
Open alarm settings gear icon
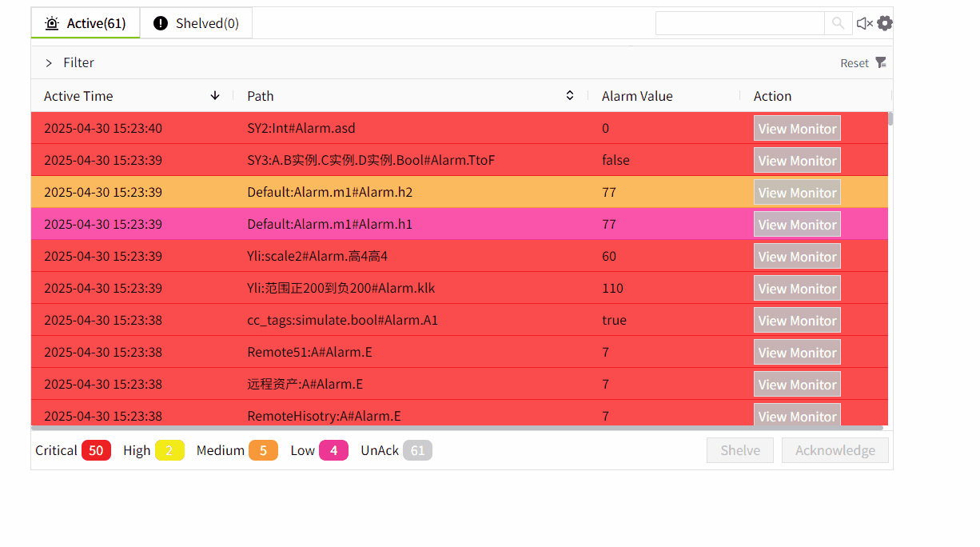pyautogui.click(x=884, y=23)
